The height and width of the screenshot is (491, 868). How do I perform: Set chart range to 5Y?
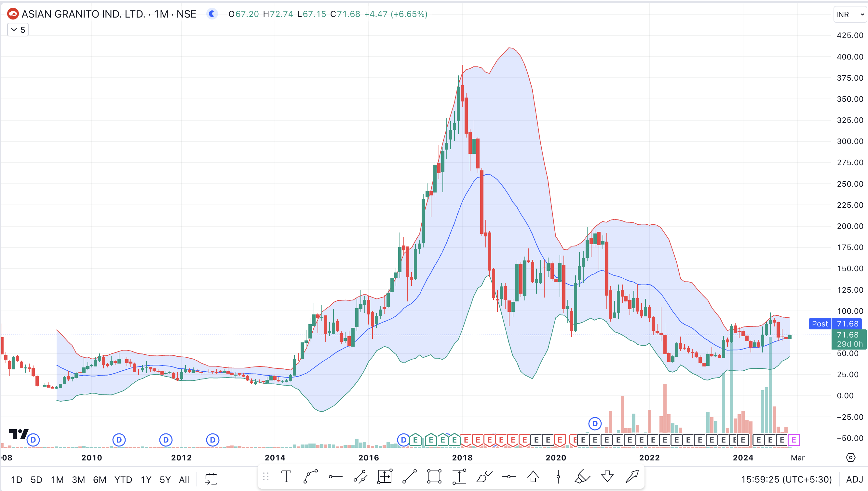(x=165, y=480)
